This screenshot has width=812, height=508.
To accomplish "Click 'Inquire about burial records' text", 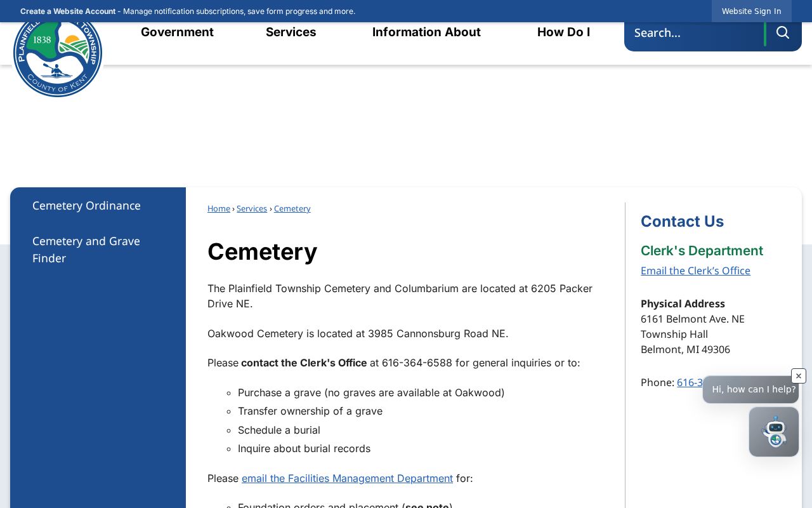I will pos(304,448).
